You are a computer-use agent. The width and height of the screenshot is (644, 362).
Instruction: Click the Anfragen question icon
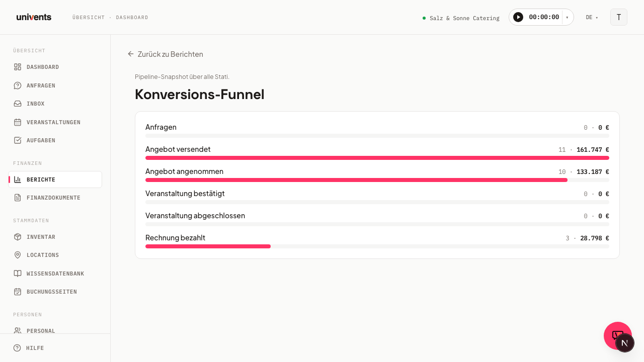18,85
